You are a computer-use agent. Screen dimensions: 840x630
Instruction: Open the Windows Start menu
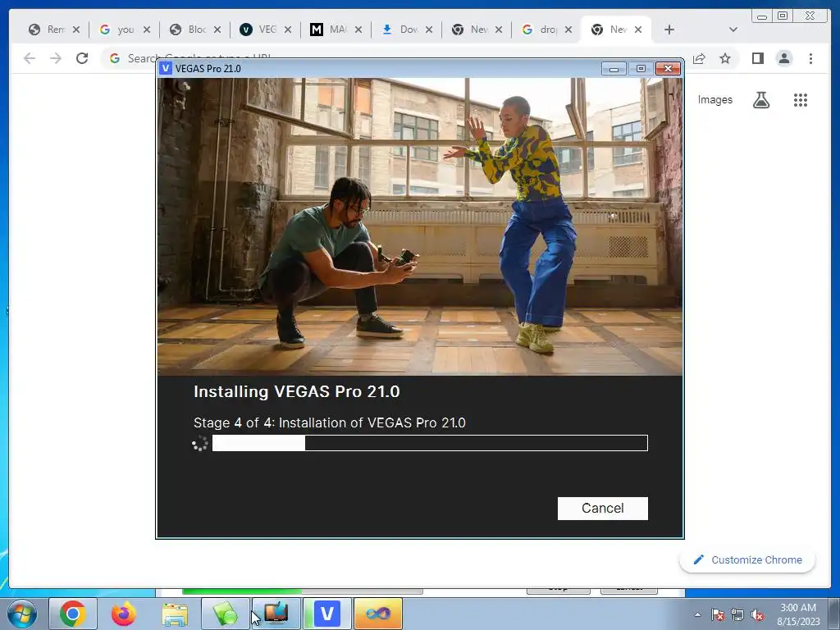tap(22, 614)
